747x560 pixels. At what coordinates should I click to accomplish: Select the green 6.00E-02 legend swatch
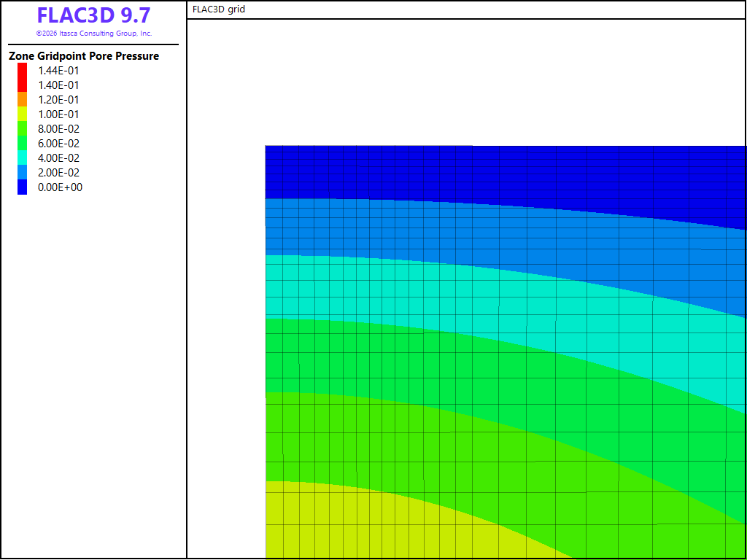[23, 144]
